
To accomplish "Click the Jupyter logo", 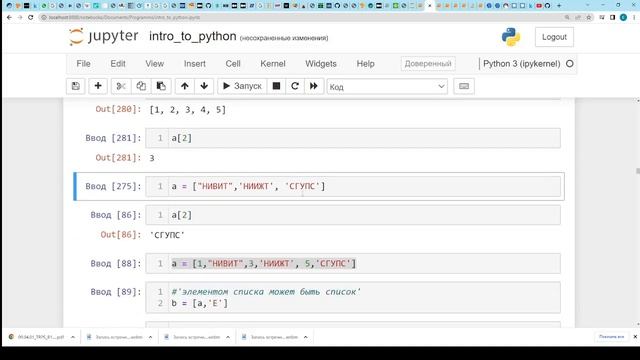I will pyautogui.click(x=104, y=37).
